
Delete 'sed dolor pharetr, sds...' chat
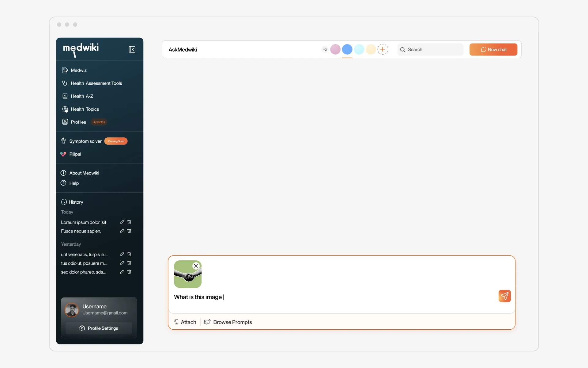tap(129, 272)
